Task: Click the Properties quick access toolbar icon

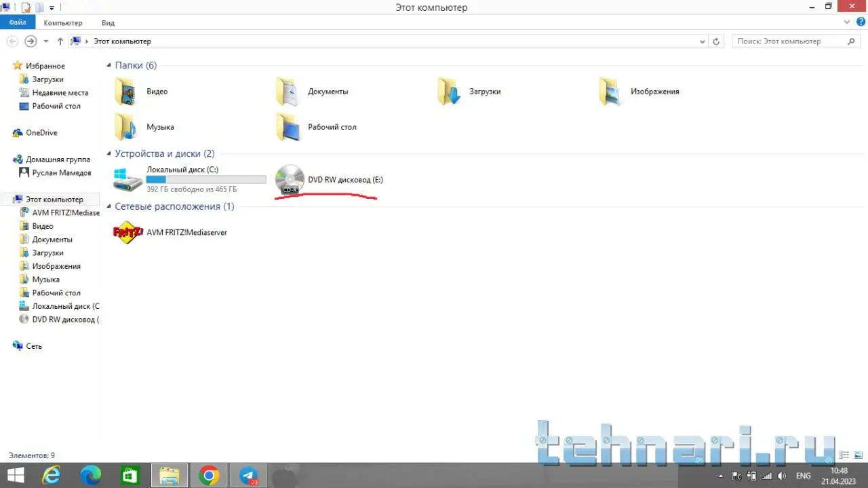Action: pyautogui.click(x=26, y=7)
